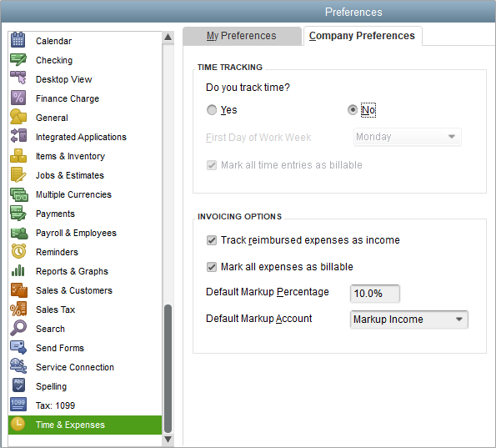Open the Calendar preferences icon

[18, 40]
